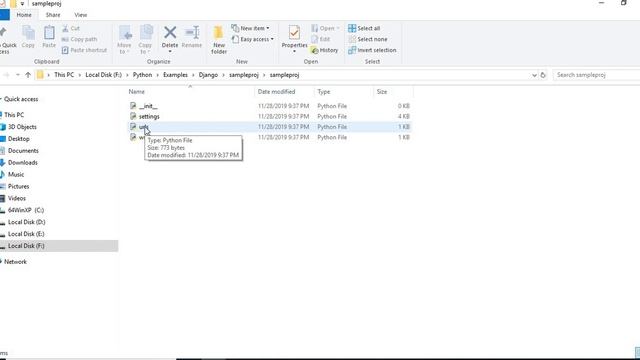Click the Cut scissors command
640x360 pixels.
click(x=71, y=28)
